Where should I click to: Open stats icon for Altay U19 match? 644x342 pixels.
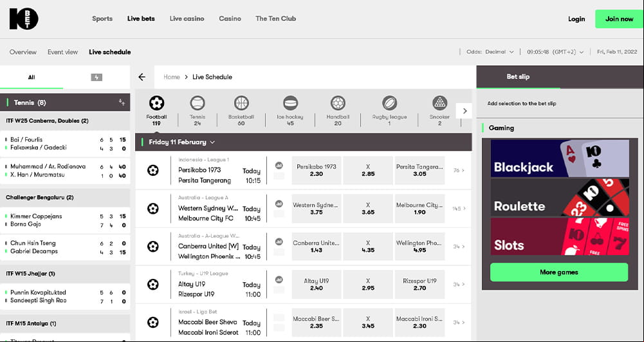(279, 280)
